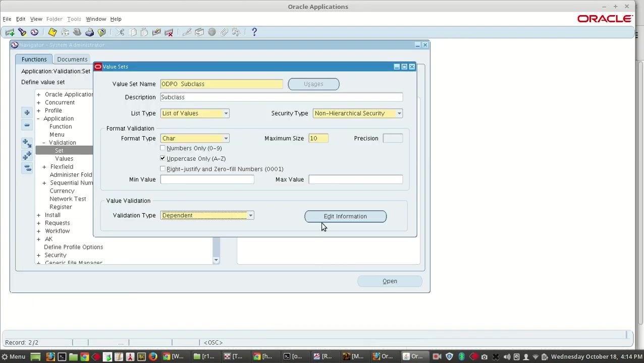Screen dimensions: 644x363
Task: Click the Value Set Name field
Action: tap(222, 84)
